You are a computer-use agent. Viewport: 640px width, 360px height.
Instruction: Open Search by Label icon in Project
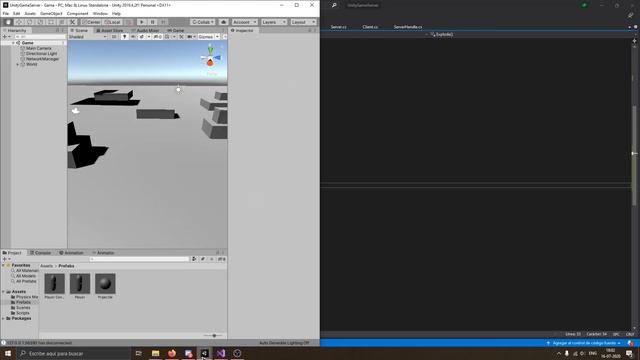tap(203, 259)
